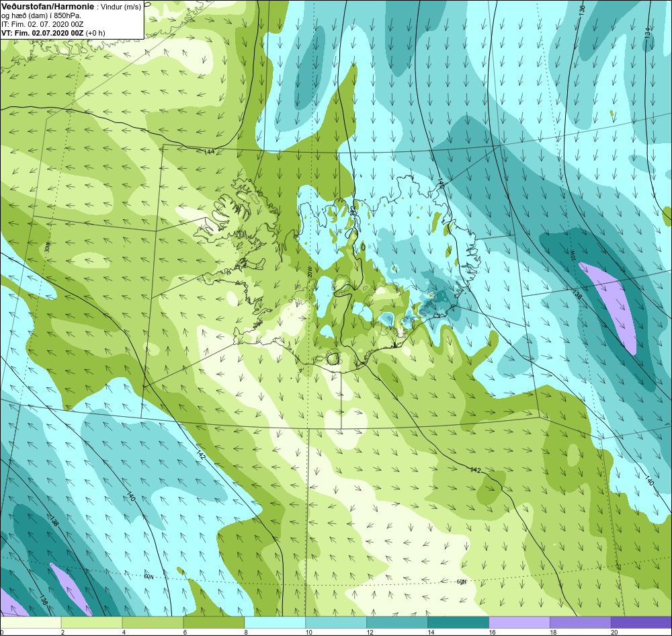Click the "Veðurstofan/Harmonie" title text

48,7
